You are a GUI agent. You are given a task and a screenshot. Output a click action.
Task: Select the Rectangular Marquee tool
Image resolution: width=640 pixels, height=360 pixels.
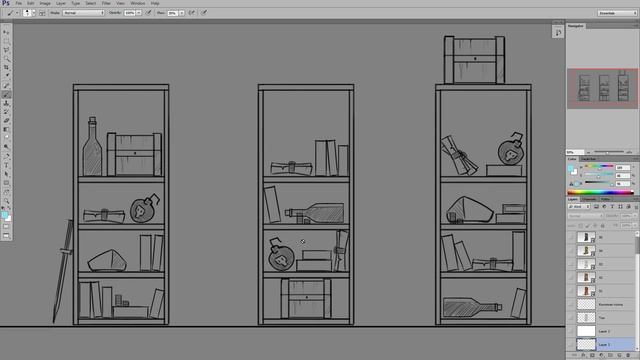(6, 41)
